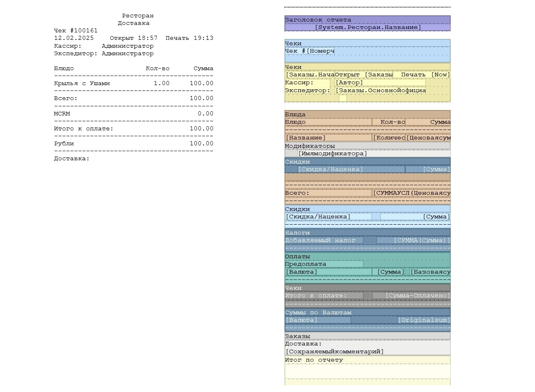Click the 100.00 amount in the Рубли row
This screenshot has width=535, height=392.
[x=201, y=144]
